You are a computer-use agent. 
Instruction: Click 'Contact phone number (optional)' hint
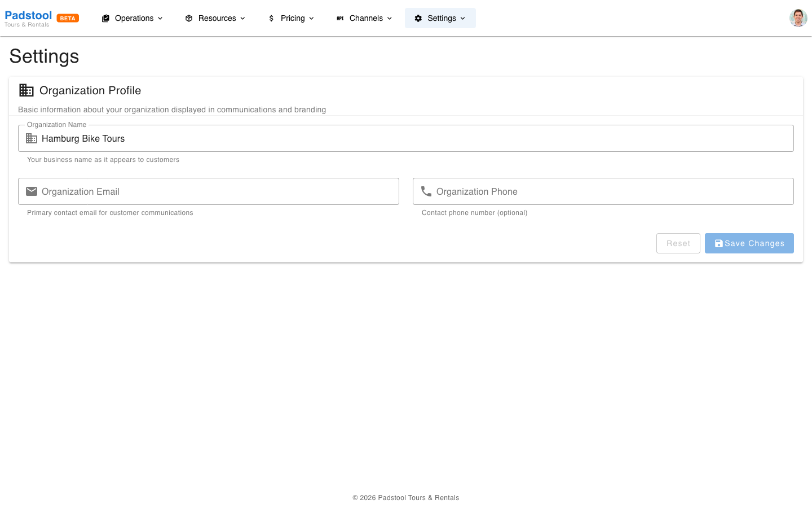pyautogui.click(x=475, y=213)
